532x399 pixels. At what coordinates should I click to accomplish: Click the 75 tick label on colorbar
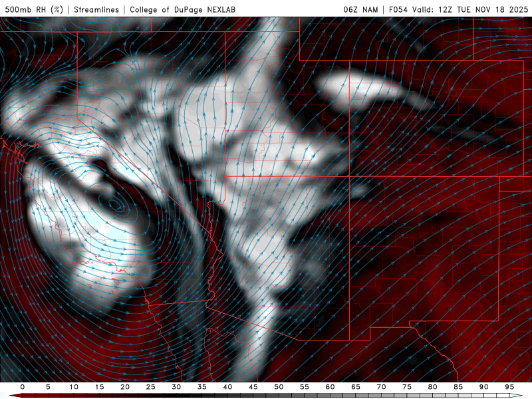[406, 387]
